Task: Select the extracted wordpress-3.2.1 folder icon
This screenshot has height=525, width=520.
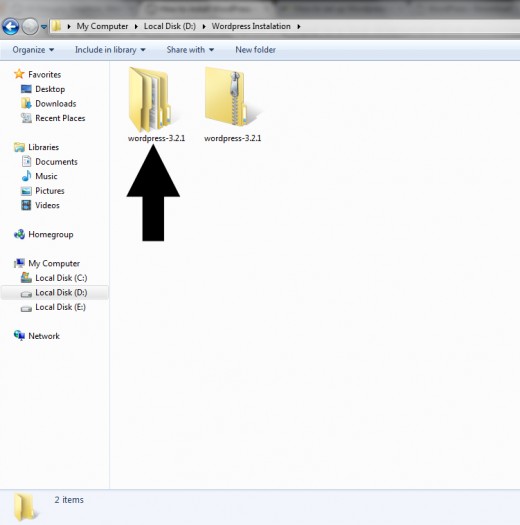Action: 150,99
